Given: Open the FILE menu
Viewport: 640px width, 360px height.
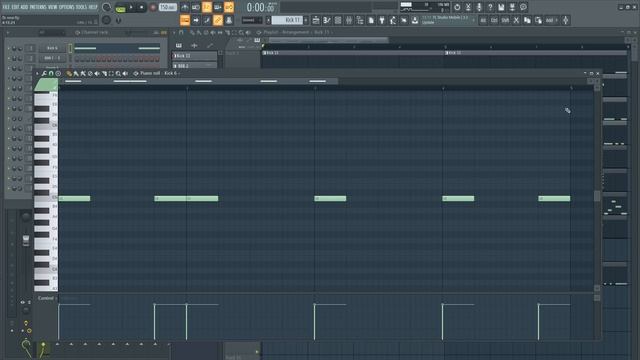Looking at the screenshot, I should tap(7, 7).
